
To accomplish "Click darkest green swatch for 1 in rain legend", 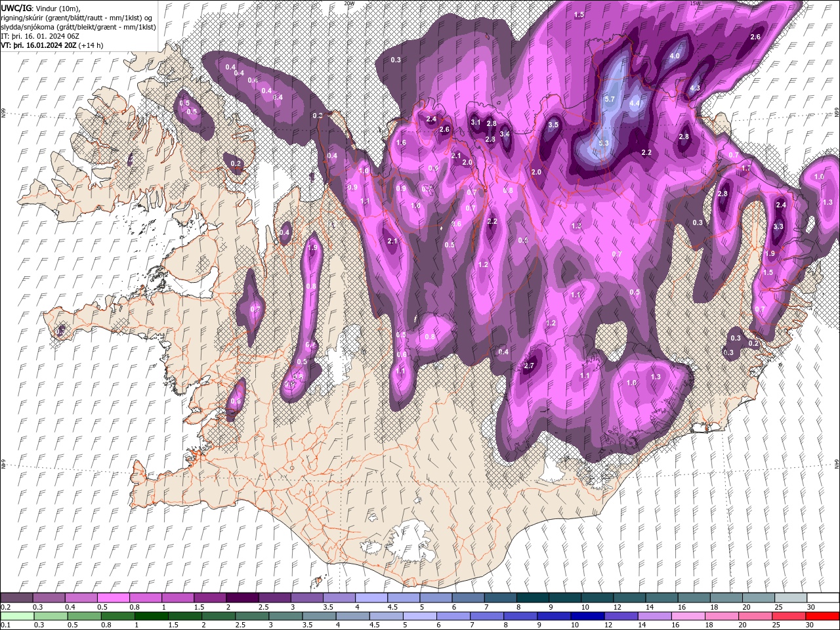I will 151,616.
